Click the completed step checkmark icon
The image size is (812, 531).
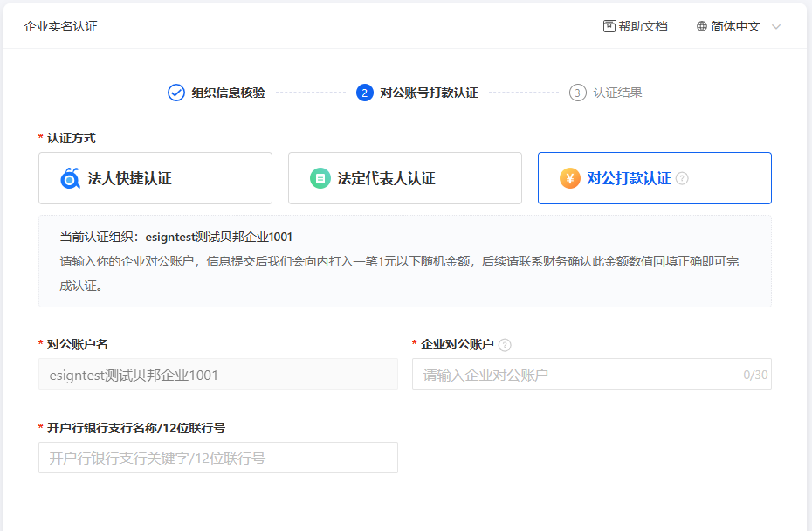[x=176, y=93]
